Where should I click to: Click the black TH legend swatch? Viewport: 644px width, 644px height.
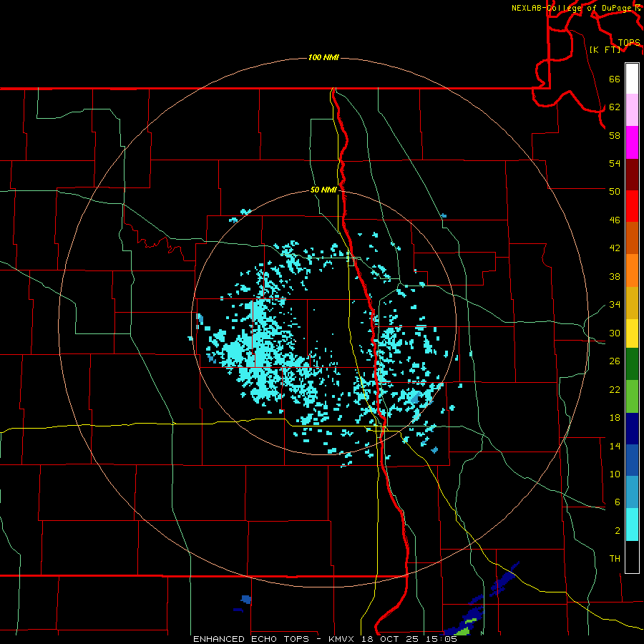[x=632, y=557]
